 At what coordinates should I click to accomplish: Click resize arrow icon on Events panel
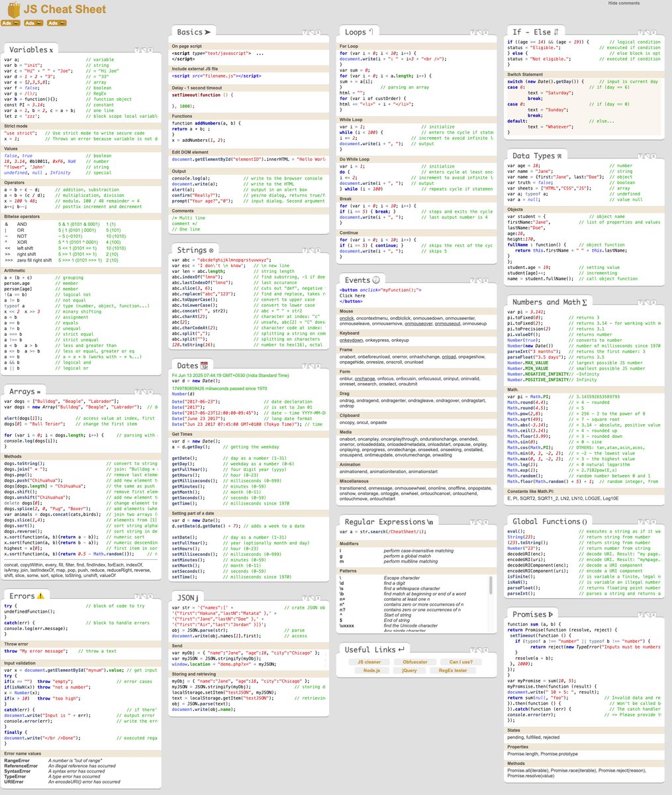click(x=478, y=280)
